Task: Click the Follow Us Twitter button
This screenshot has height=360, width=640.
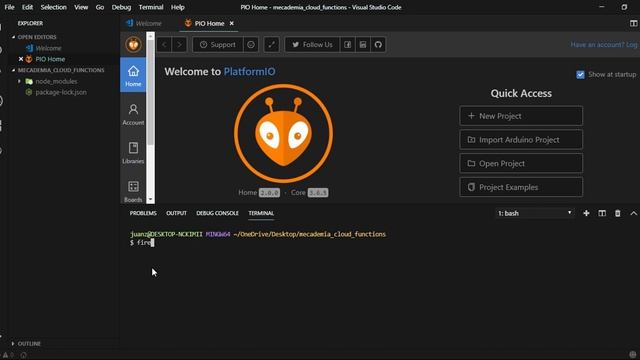Action: (x=312, y=44)
